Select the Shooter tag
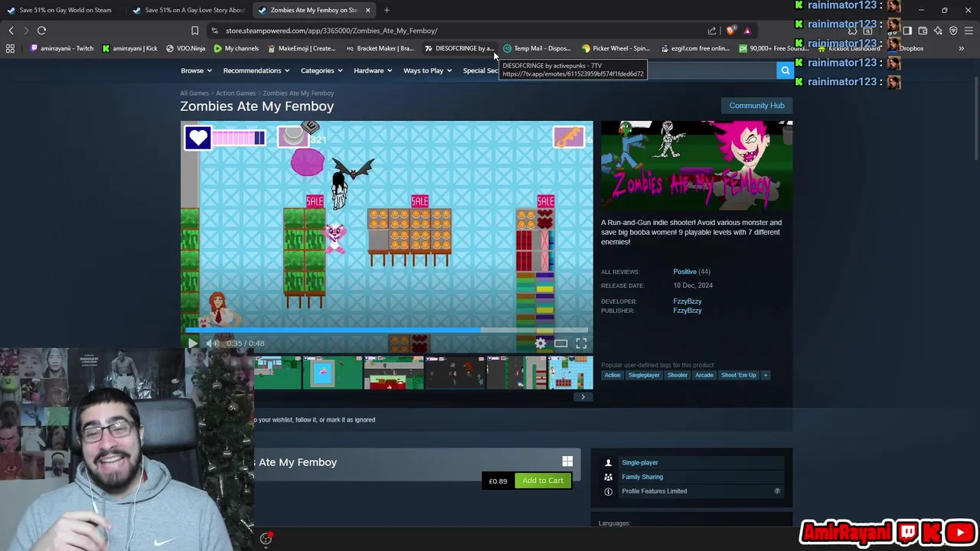This screenshot has height=551, width=980. point(678,375)
